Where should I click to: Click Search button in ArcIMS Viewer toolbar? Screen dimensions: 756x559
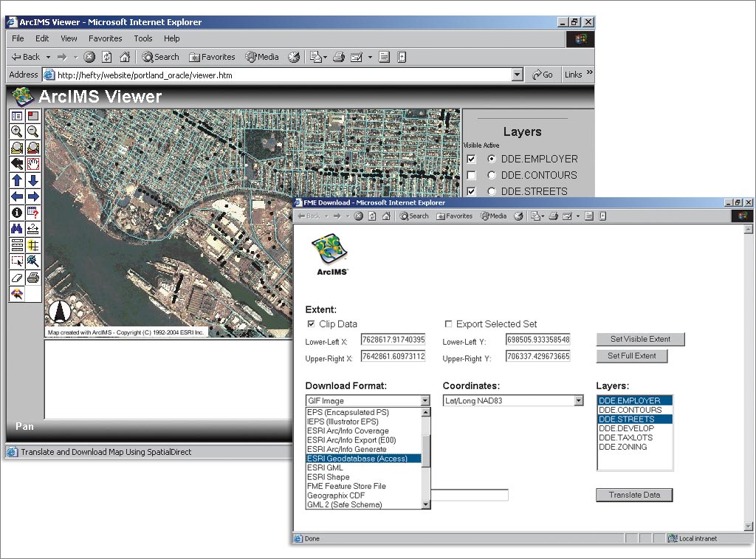coord(160,57)
